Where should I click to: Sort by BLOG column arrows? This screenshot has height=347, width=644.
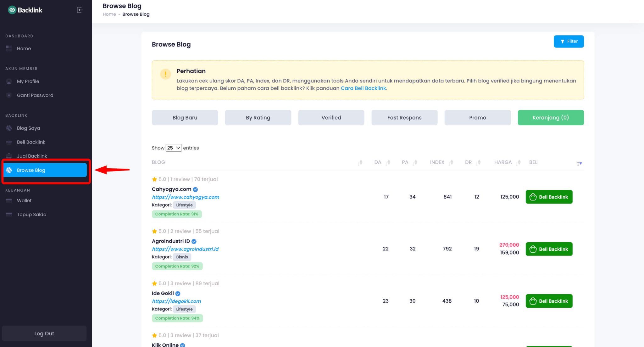coord(360,162)
